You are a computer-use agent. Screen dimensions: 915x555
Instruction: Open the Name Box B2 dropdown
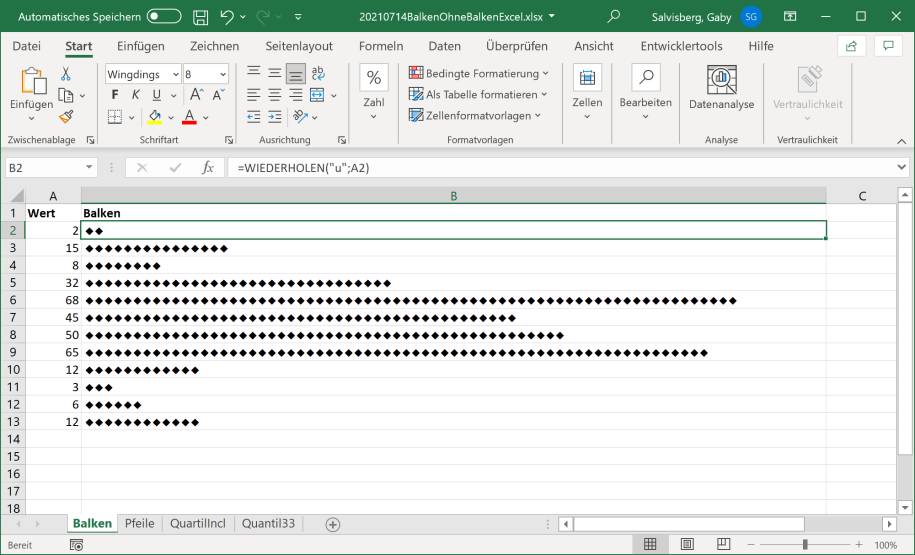[89, 167]
